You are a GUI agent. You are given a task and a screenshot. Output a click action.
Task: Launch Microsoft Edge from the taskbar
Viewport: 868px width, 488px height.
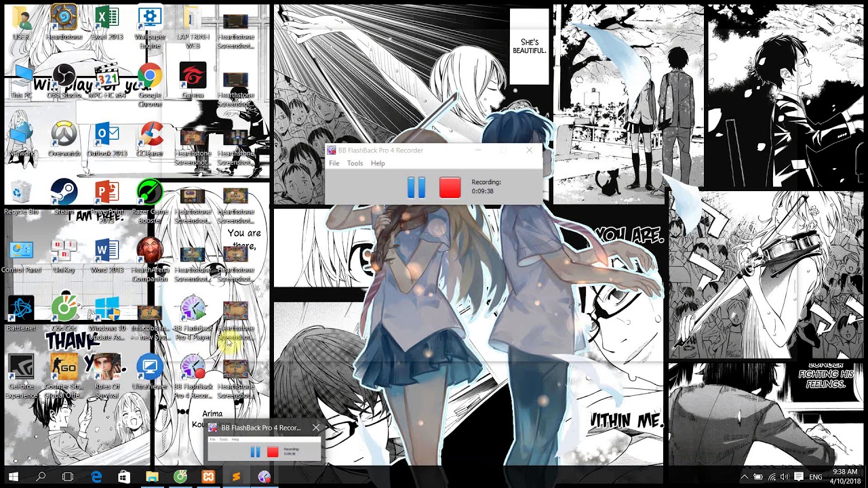click(96, 476)
